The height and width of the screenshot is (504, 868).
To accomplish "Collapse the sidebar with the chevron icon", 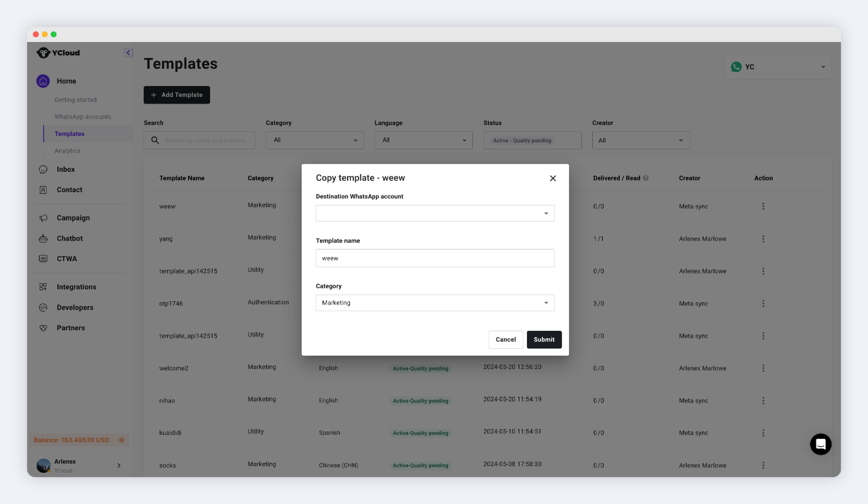I will pos(128,53).
